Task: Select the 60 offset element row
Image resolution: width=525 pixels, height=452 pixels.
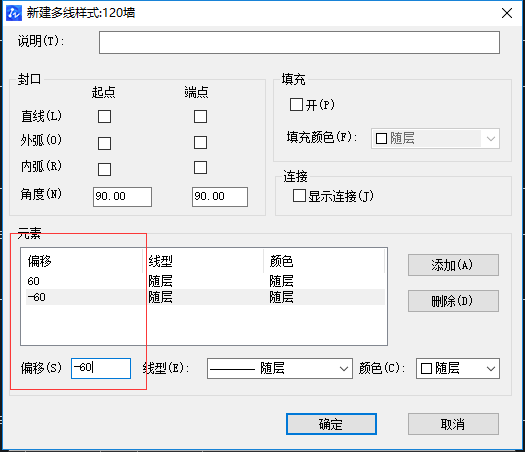Action: [205, 281]
